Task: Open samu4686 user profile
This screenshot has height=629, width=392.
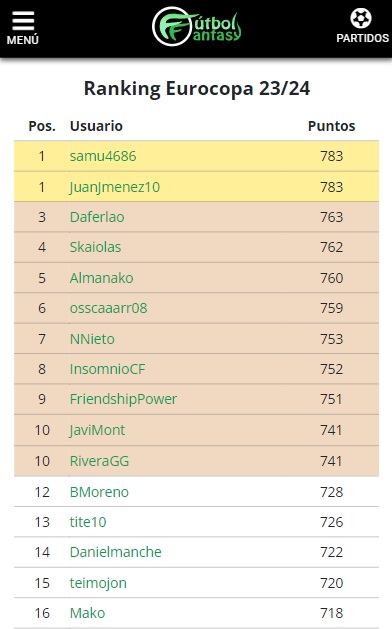Action: [x=103, y=156]
